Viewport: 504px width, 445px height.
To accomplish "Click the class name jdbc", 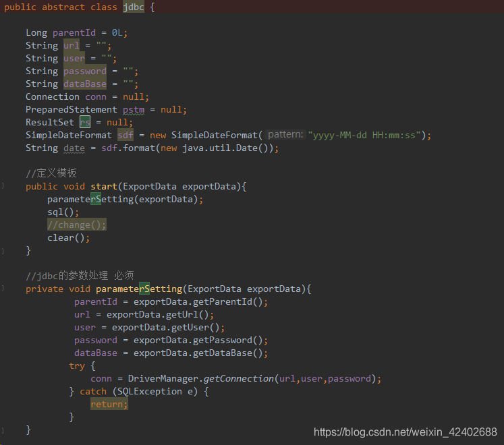I will [134, 7].
